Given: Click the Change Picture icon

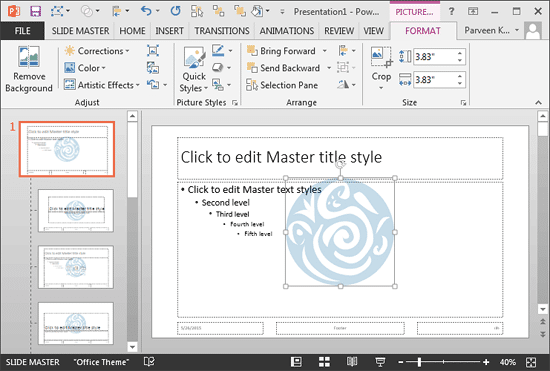Looking at the screenshot, I should tap(153, 68).
